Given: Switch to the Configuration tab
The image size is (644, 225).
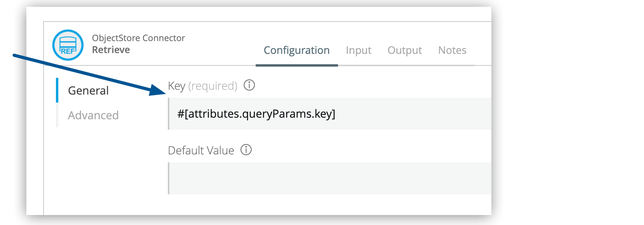Looking at the screenshot, I should (x=296, y=50).
